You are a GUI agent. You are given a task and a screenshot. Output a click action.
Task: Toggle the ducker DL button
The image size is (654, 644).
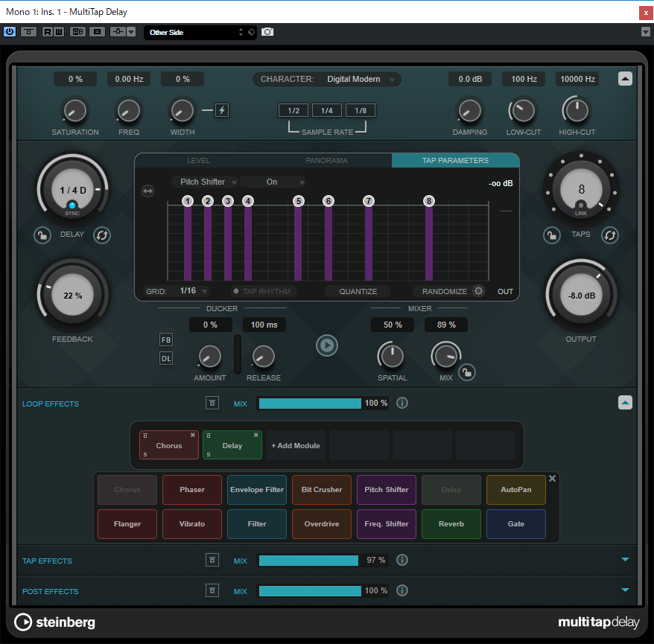pyautogui.click(x=166, y=358)
